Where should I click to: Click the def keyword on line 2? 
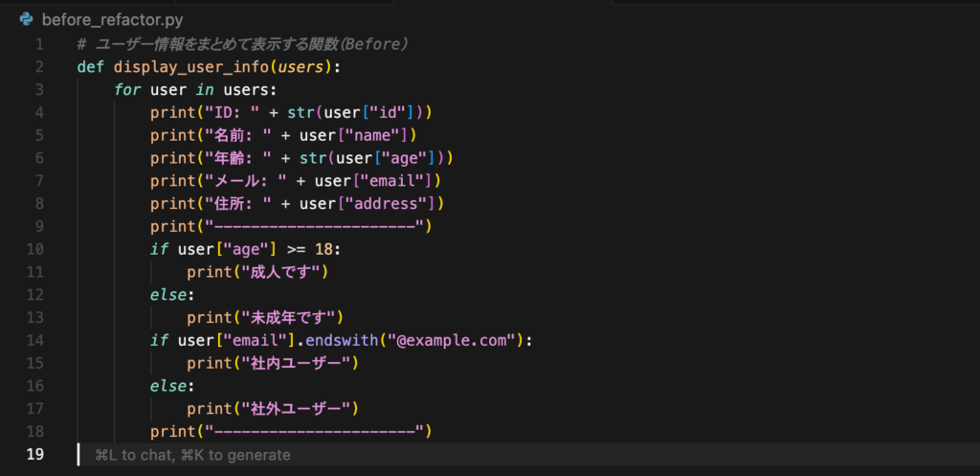click(91, 67)
